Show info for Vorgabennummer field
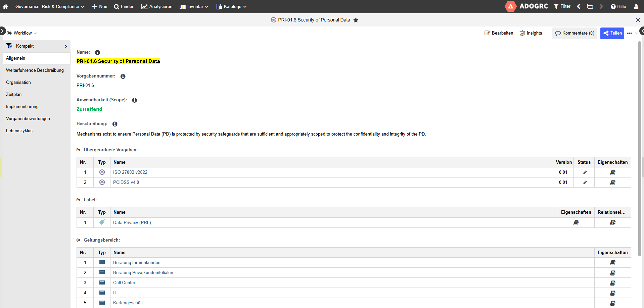Image resolution: width=644 pixels, height=308 pixels. pyautogui.click(x=123, y=76)
